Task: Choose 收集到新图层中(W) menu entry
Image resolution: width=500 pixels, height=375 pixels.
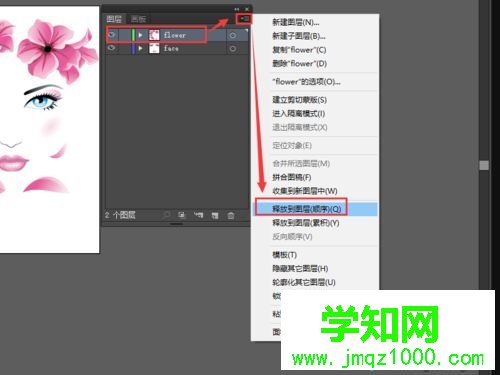Action: [305, 191]
